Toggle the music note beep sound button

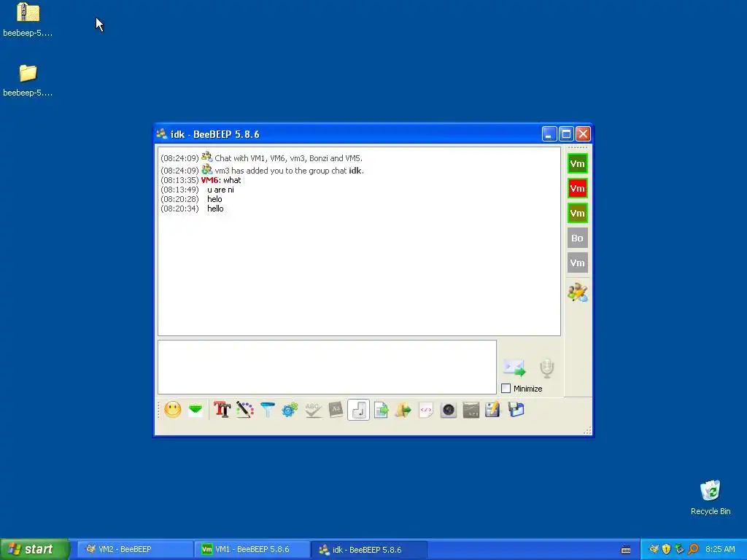pos(359,410)
